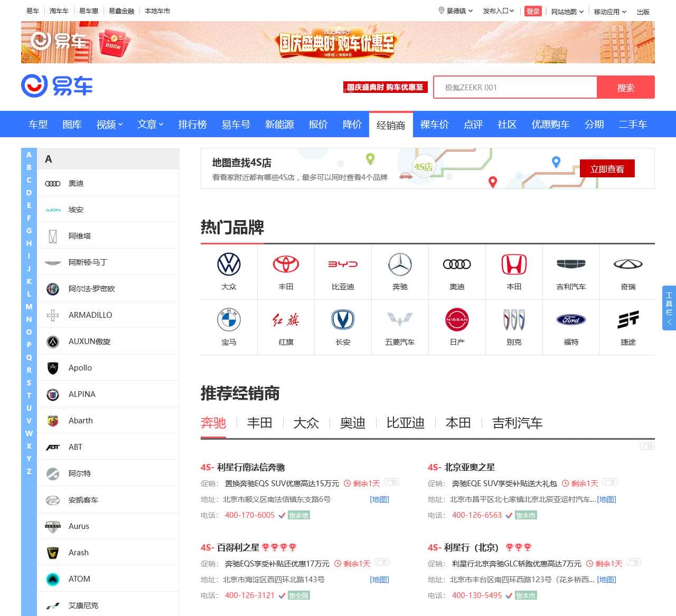
Task: Click the Honda 本田 brand logo
Action: [x=514, y=264]
